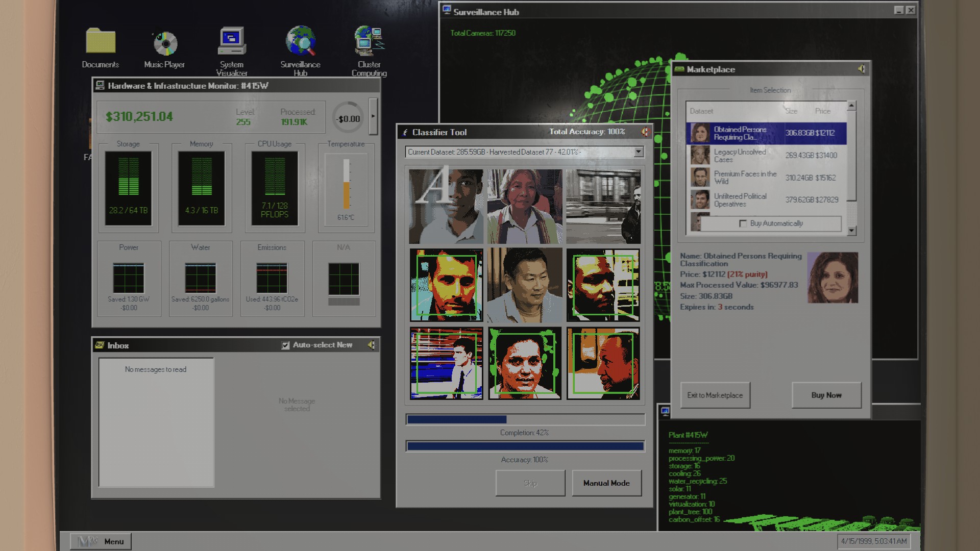Open Surveillance Hub desktop icon

(301, 42)
